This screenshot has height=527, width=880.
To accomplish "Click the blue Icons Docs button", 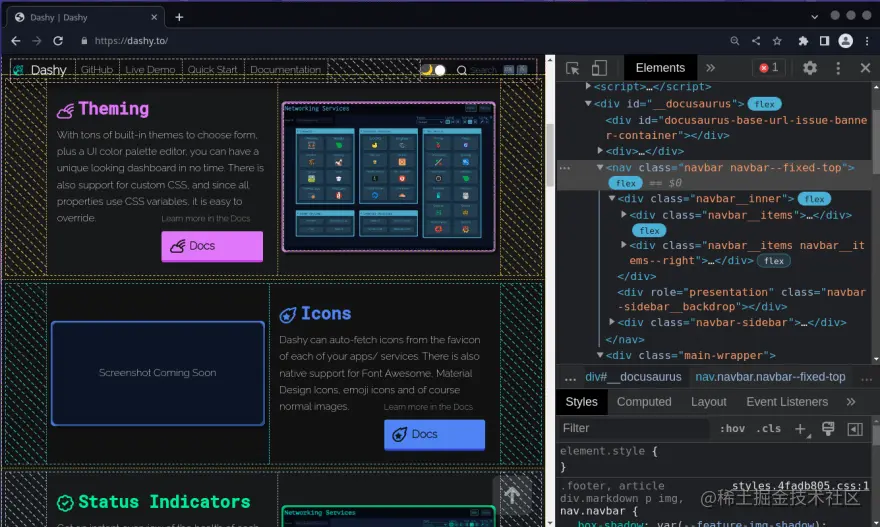I will click(434, 434).
